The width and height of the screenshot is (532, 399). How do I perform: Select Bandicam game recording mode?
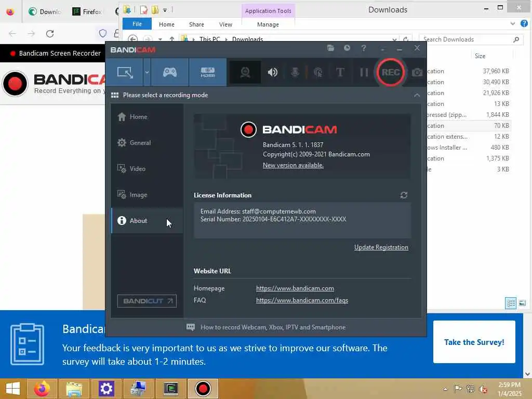point(170,72)
